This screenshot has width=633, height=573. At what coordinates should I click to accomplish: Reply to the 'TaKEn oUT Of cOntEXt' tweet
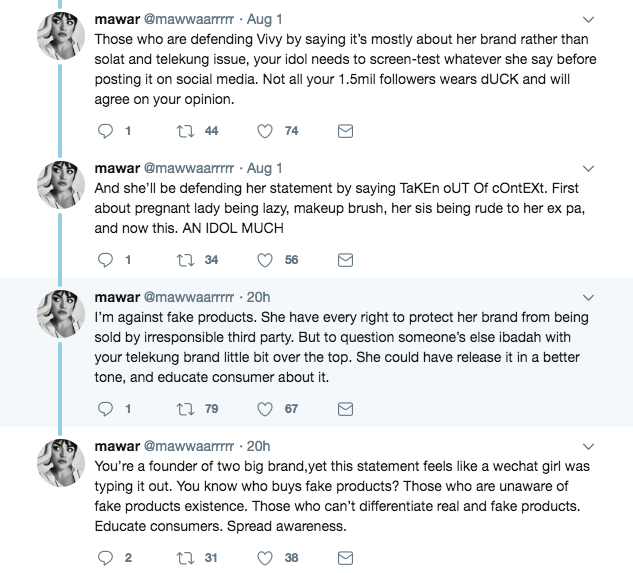point(108,260)
